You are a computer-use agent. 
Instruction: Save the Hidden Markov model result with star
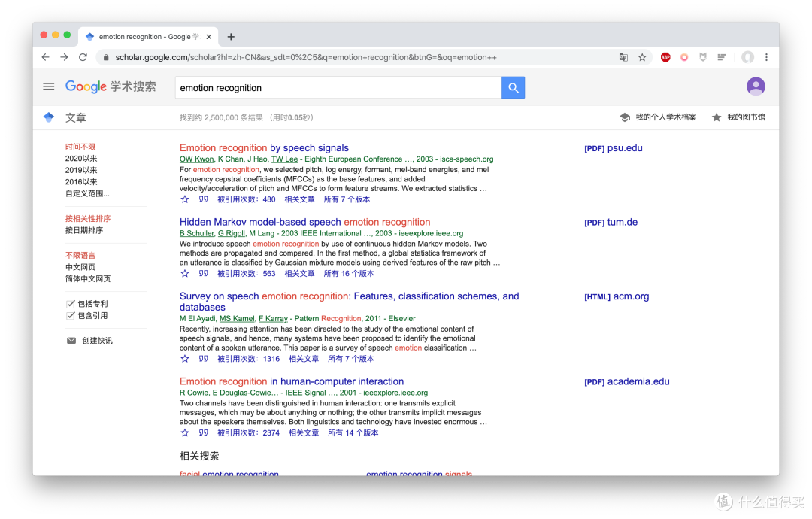tap(185, 274)
